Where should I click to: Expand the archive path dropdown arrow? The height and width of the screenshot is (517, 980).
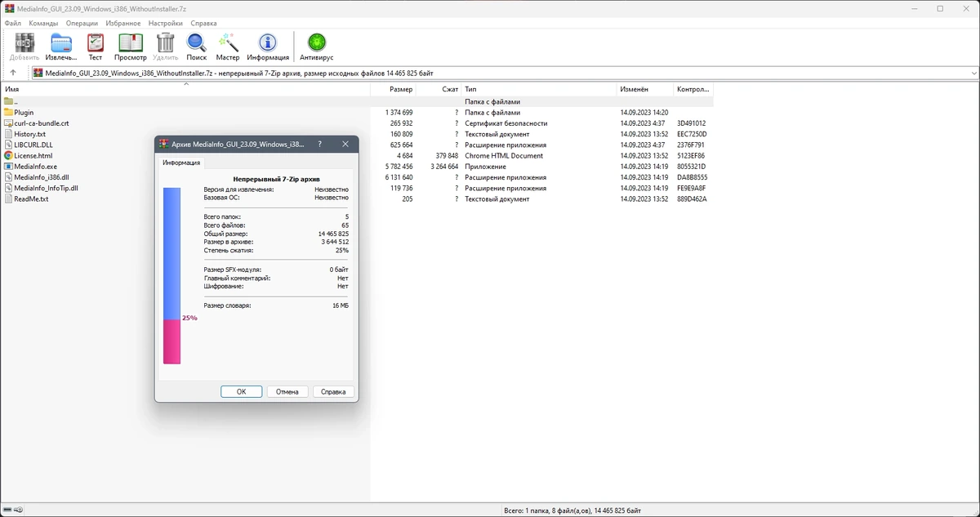pos(973,73)
